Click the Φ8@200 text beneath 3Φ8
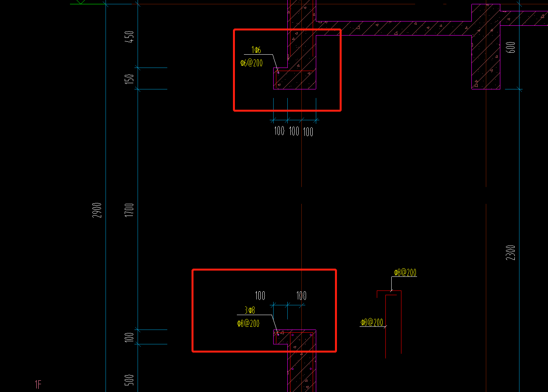Viewport: 548px width, 392px height. click(x=248, y=323)
